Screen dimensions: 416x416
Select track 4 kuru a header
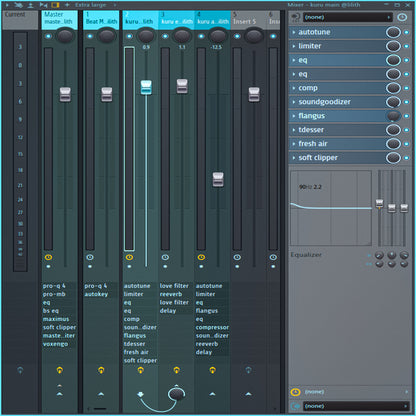pos(212,20)
